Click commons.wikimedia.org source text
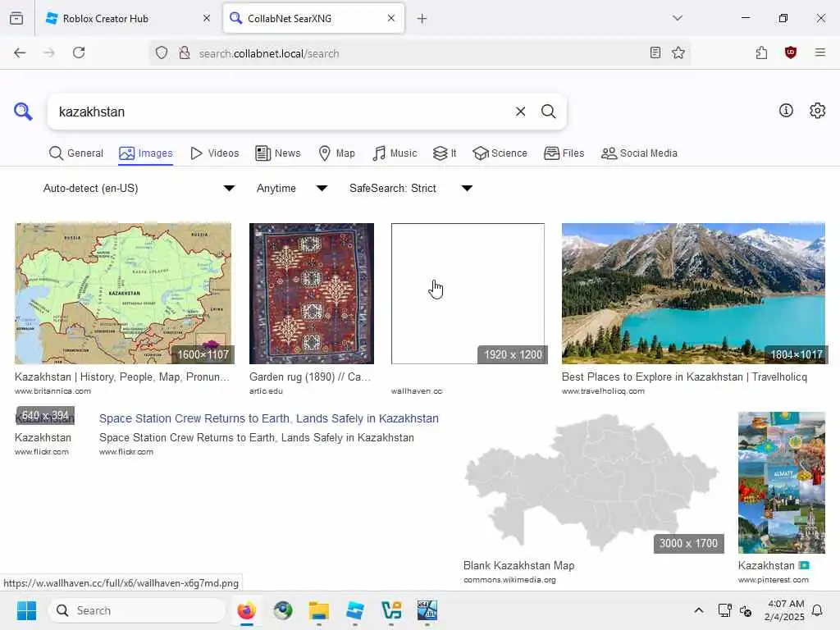840x630 pixels. (x=509, y=580)
